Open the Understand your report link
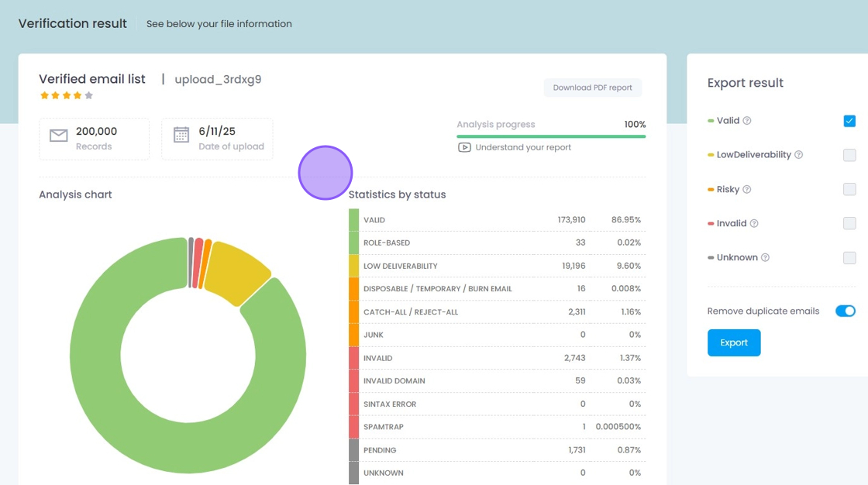 point(523,147)
